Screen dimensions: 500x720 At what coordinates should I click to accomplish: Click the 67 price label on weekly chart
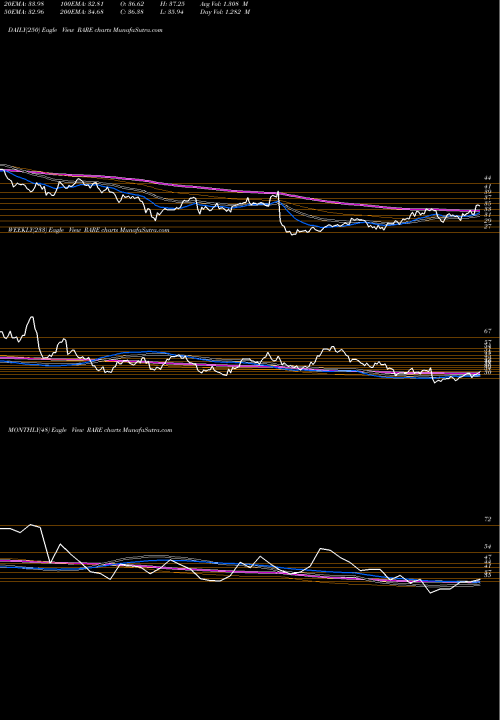tap(488, 331)
